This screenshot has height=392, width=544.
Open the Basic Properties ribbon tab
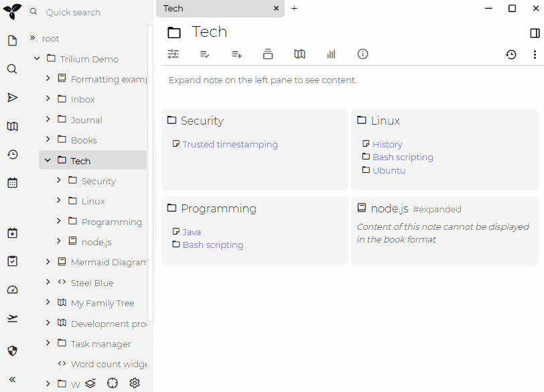174,54
